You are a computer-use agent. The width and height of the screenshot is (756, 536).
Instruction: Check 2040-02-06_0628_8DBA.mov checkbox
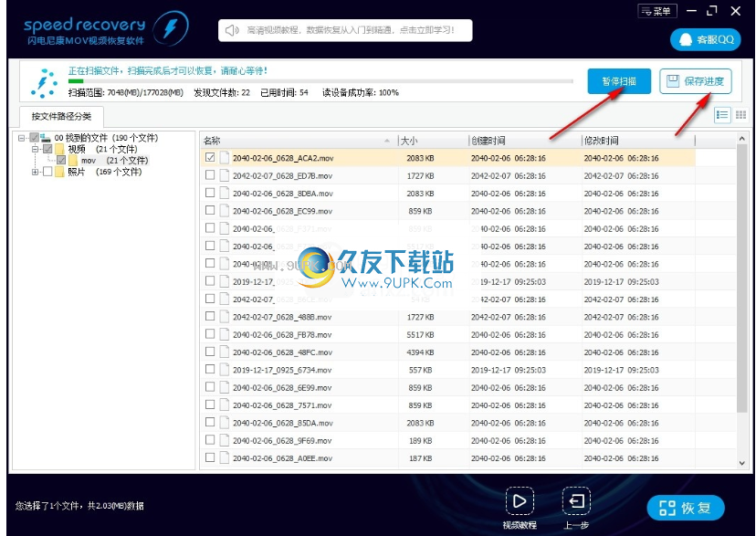(x=210, y=193)
